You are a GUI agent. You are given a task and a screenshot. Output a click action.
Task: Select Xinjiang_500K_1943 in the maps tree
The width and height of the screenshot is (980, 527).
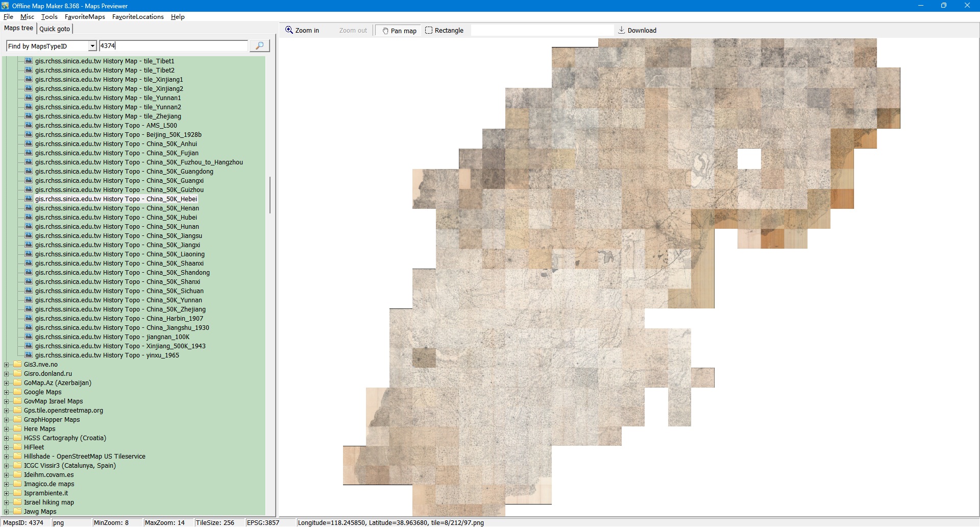[x=120, y=346]
